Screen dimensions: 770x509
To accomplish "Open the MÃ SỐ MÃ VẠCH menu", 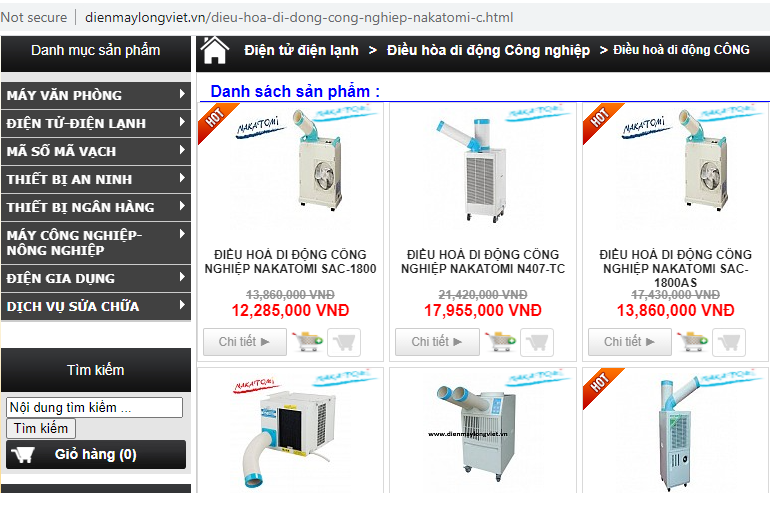I will [96, 151].
